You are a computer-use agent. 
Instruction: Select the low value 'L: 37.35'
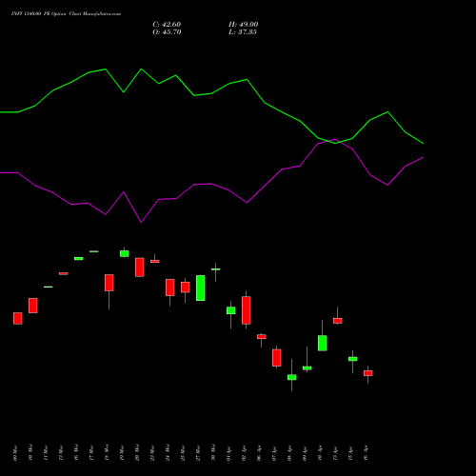[243, 32]
